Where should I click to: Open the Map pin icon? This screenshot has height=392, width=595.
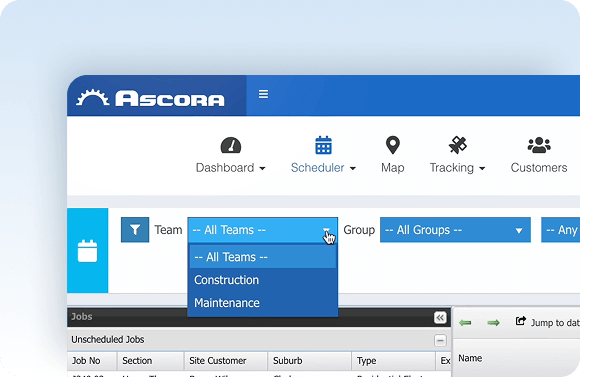[x=392, y=145]
